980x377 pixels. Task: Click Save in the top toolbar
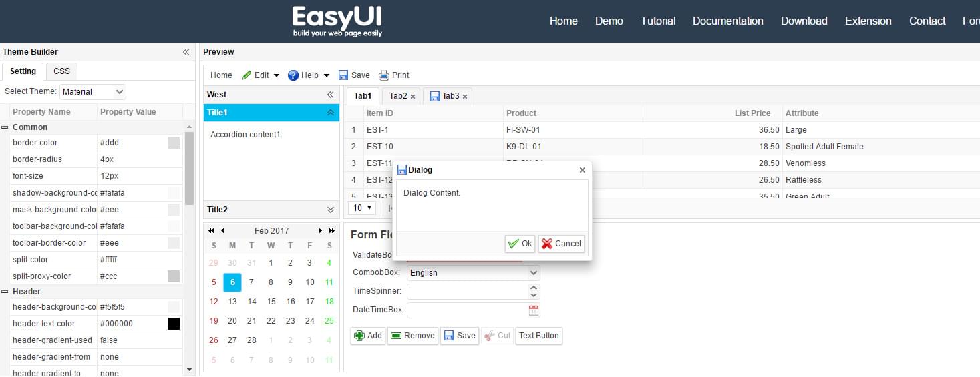click(354, 75)
